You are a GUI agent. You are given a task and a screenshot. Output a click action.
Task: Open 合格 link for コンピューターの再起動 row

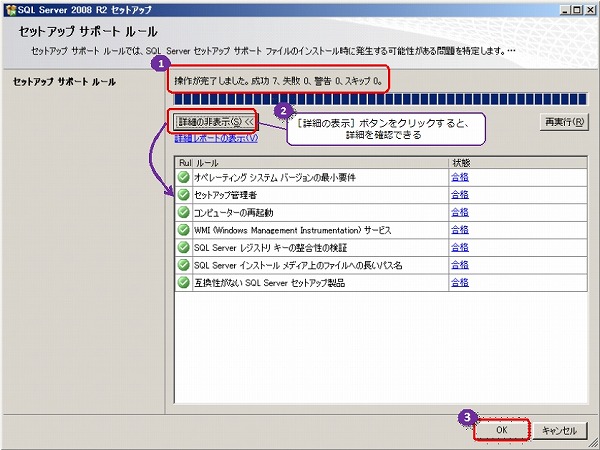point(460,212)
